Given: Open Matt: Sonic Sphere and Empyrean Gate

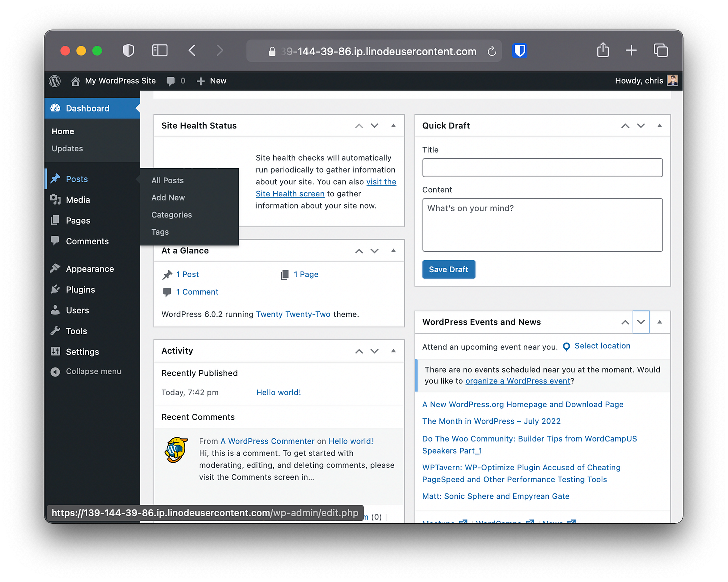Looking at the screenshot, I should click(496, 496).
